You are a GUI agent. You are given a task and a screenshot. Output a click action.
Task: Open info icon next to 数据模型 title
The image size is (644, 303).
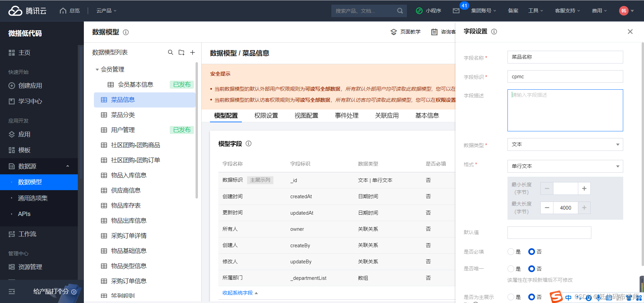point(126,32)
